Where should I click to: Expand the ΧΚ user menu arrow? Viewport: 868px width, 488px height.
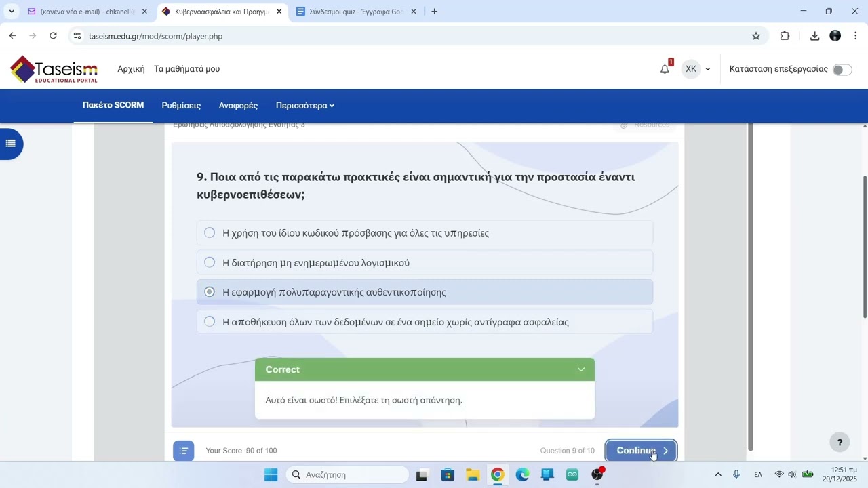(x=707, y=69)
